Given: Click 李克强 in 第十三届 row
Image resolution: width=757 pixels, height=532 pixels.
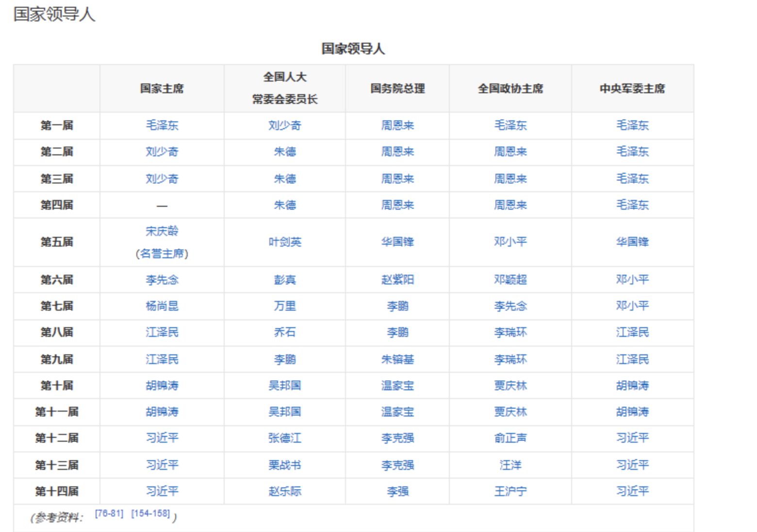Looking at the screenshot, I should pos(397,465).
